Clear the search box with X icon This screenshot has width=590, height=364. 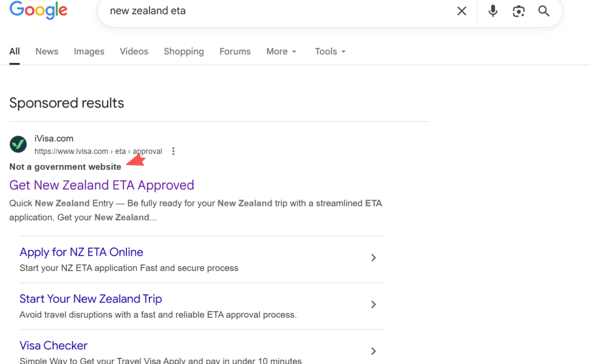click(461, 11)
